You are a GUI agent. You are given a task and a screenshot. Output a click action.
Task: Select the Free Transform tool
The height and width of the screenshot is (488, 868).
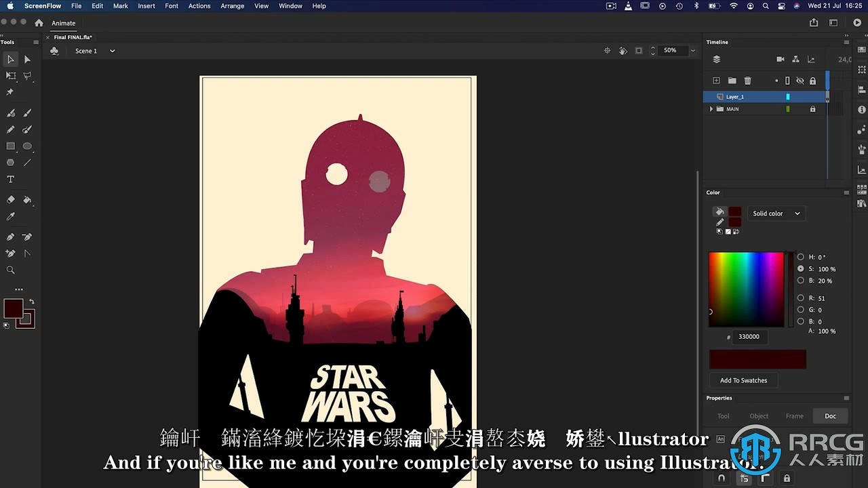pos(10,76)
